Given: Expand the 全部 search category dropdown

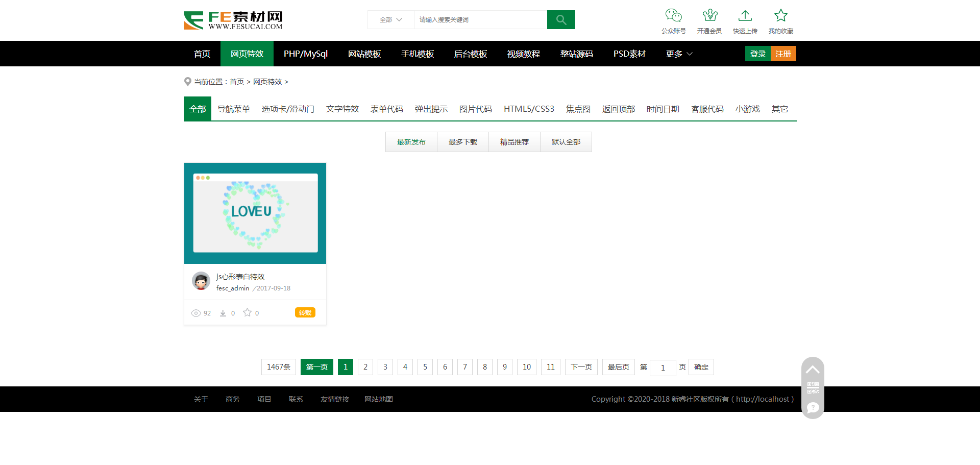Looking at the screenshot, I should tap(390, 20).
